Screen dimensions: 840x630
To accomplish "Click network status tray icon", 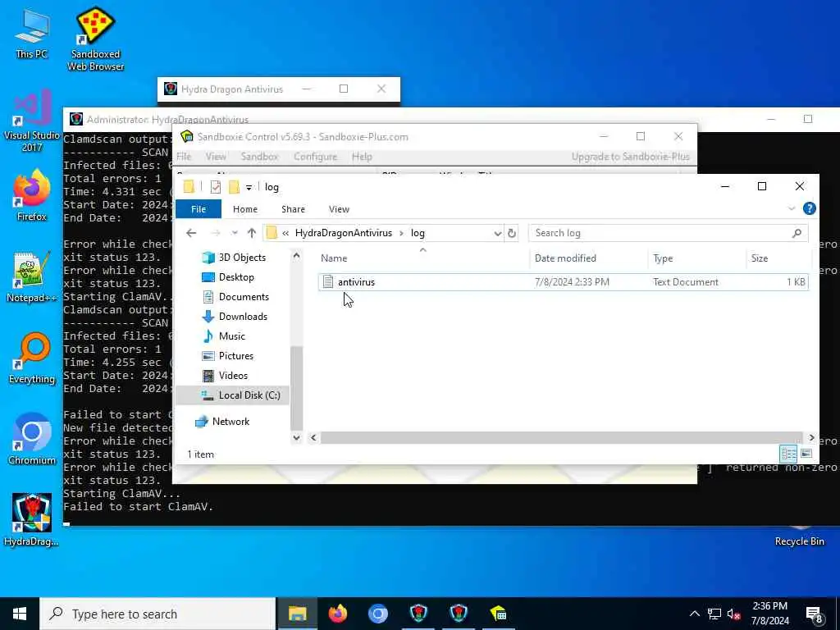I will coord(714,614).
